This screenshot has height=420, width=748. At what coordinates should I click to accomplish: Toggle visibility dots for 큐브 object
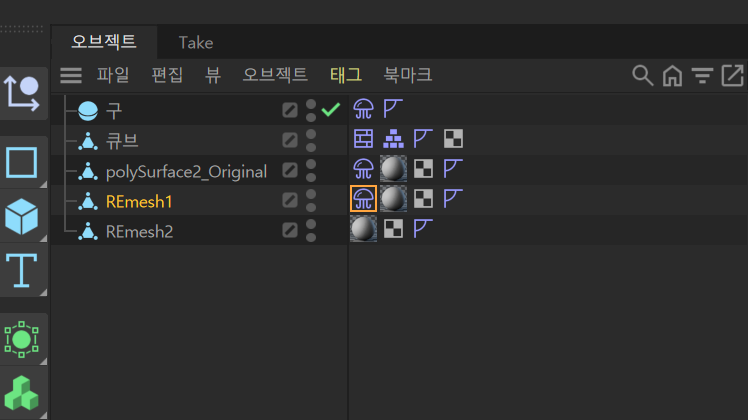311,140
